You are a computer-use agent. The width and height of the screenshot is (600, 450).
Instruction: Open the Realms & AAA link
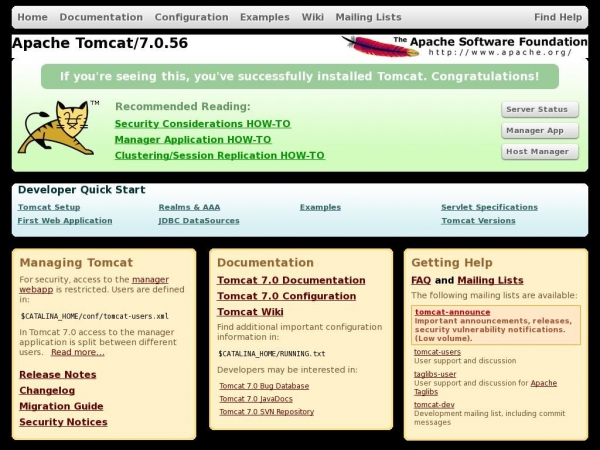(x=189, y=207)
